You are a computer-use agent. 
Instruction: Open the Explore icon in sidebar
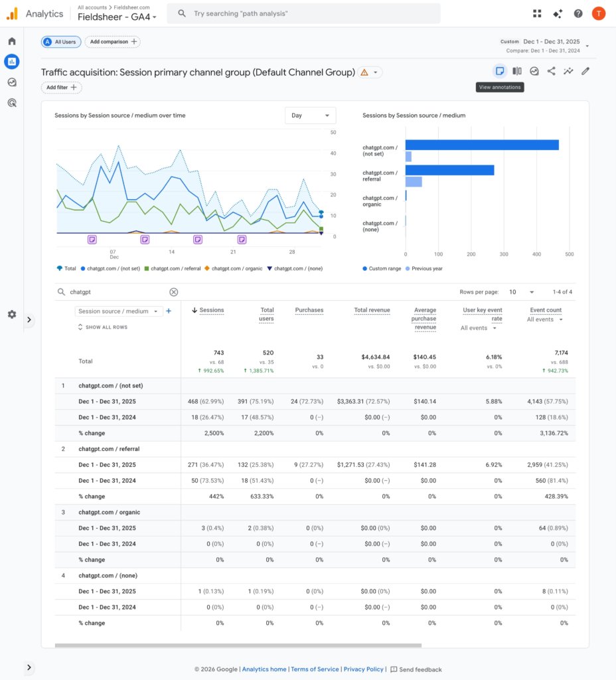(12, 82)
